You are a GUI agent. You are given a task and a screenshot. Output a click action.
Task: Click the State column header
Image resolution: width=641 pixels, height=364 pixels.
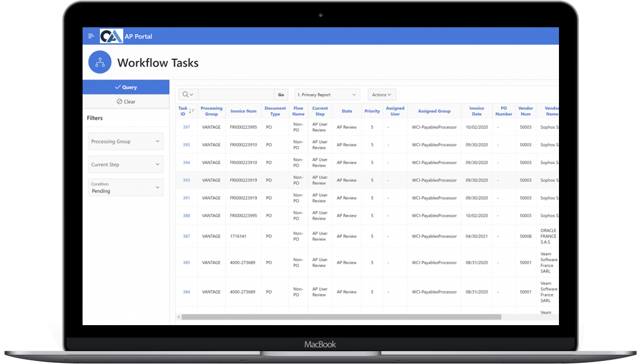click(347, 111)
